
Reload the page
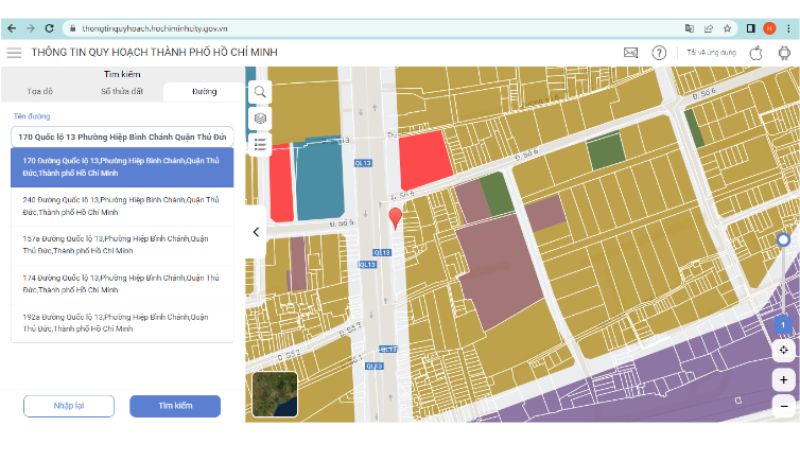(49, 29)
